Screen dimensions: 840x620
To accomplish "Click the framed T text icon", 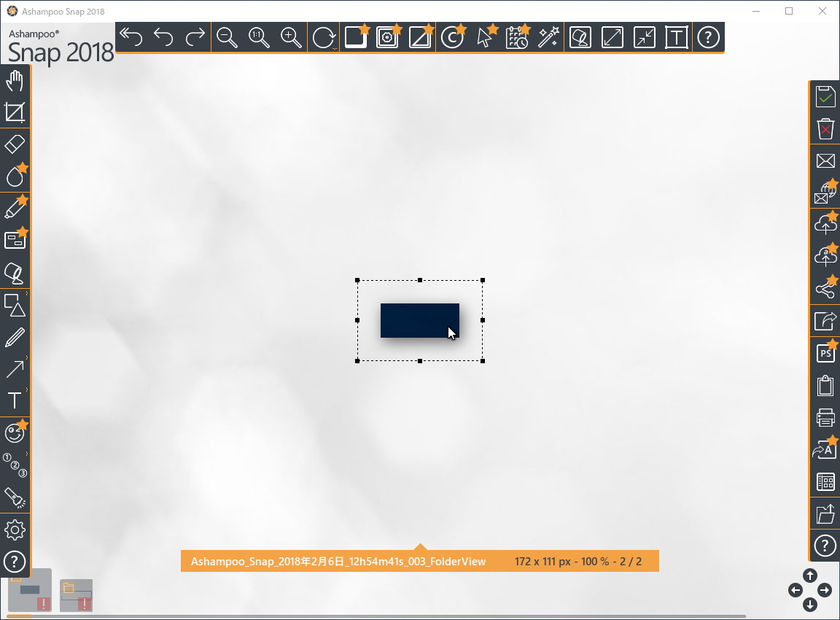I will pos(676,37).
